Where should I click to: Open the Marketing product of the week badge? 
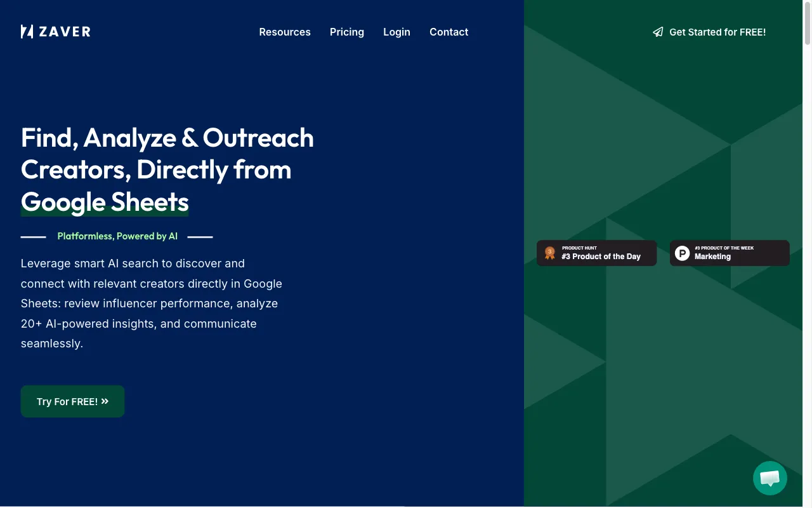pos(730,253)
